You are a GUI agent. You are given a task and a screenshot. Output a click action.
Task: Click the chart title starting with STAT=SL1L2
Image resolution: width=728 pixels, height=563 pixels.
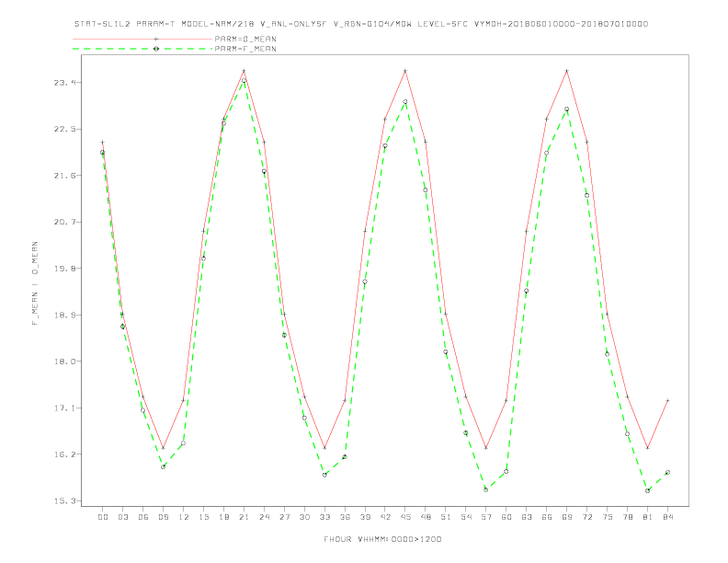tap(360, 24)
